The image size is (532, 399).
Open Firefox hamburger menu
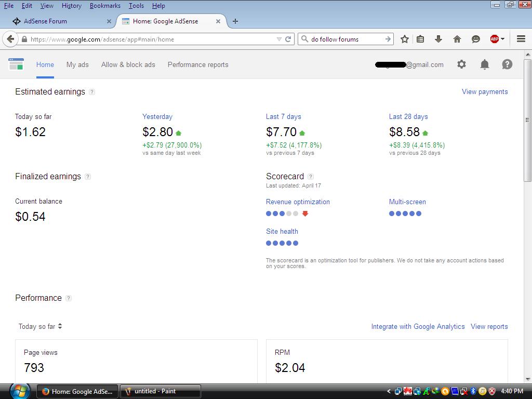tap(521, 39)
